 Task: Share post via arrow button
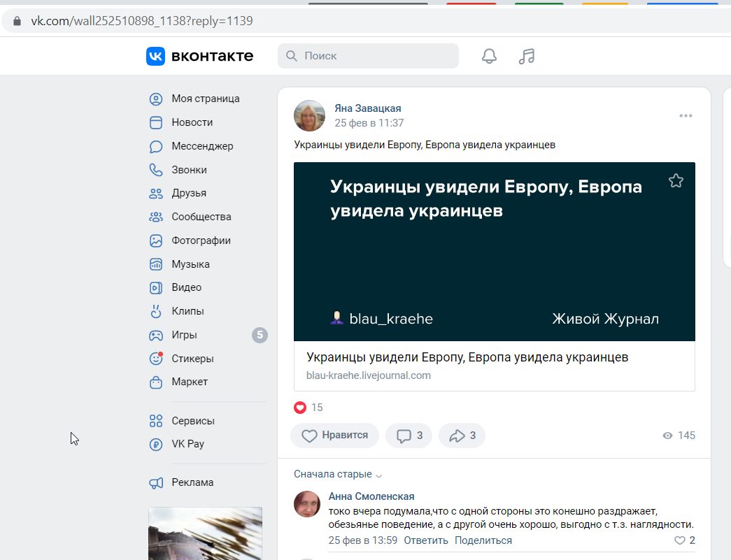462,436
